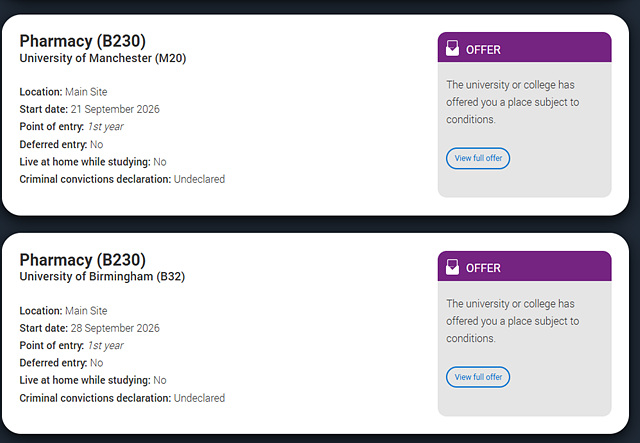The height and width of the screenshot is (443, 640).
Task: Click the 28 September 2026 start date
Action: coord(115,328)
